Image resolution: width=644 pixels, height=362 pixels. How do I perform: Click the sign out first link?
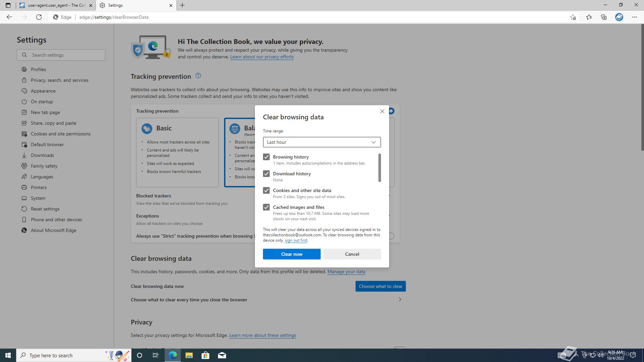296,240
